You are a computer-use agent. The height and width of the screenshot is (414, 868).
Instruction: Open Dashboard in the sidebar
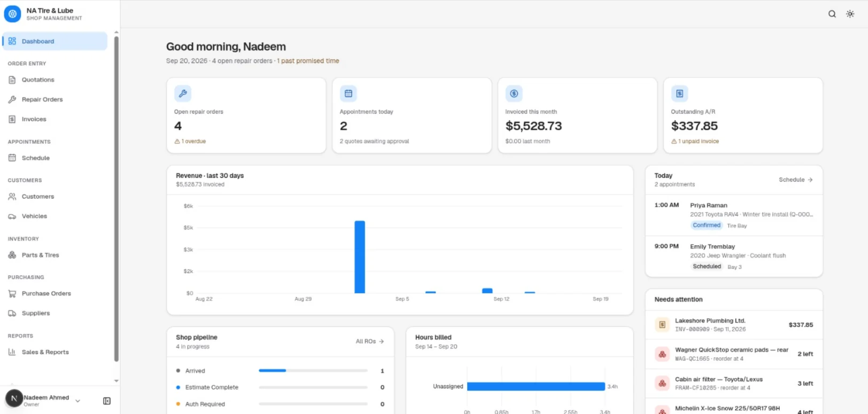55,41
